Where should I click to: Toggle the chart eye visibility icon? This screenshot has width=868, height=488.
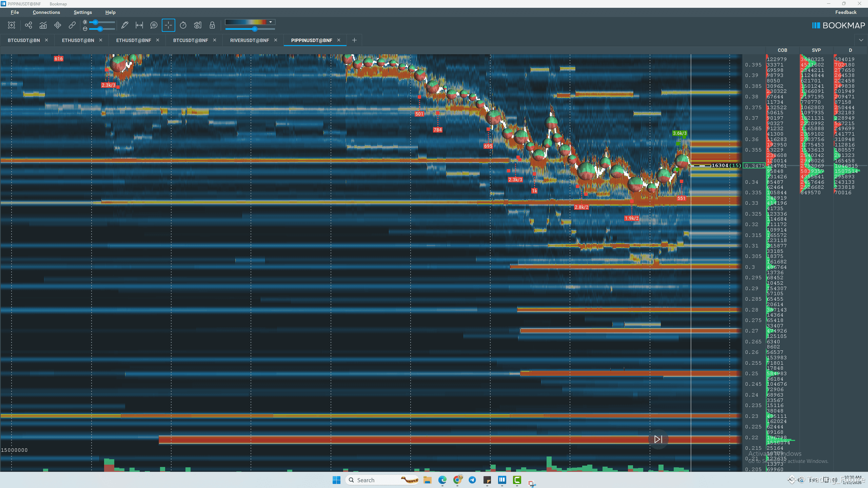point(198,25)
